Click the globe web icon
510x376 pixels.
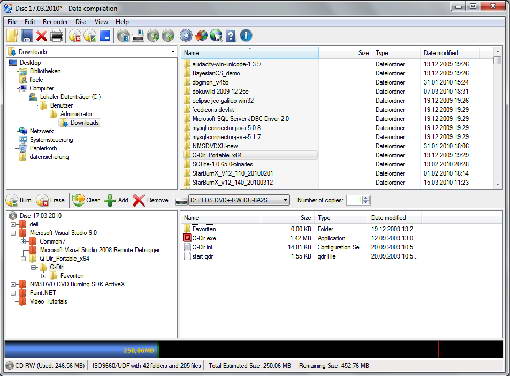click(216, 36)
